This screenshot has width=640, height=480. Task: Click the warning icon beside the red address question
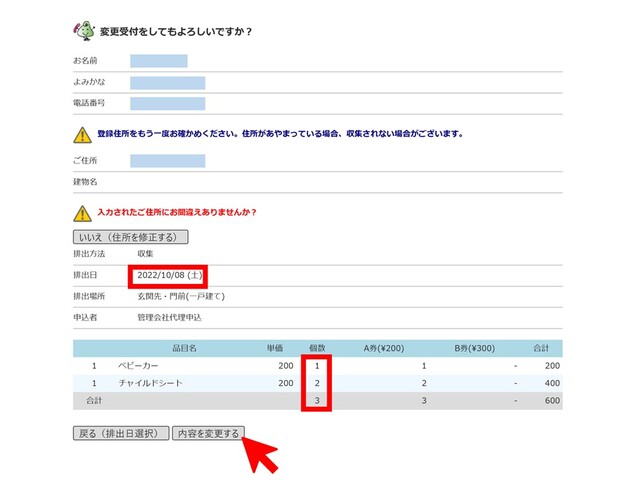[82, 213]
